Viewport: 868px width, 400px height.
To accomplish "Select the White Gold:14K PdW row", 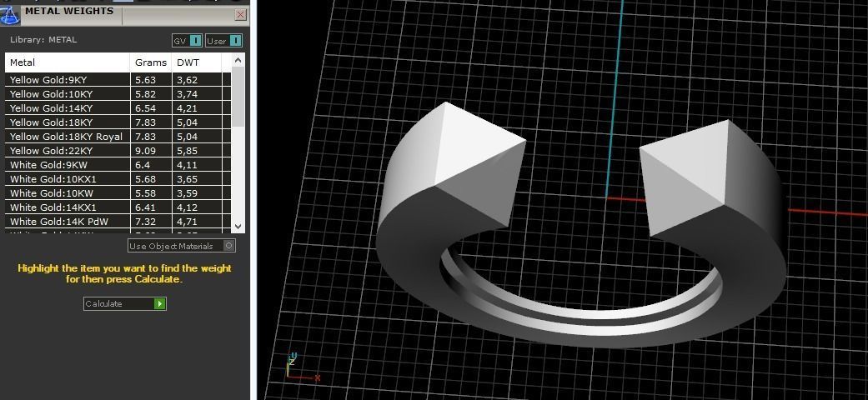I will tap(118, 222).
